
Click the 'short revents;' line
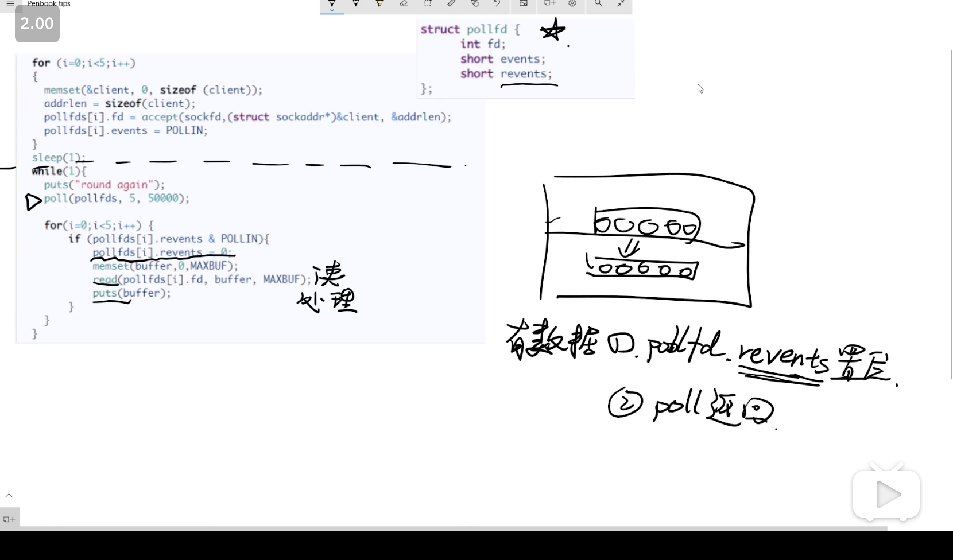[506, 74]
